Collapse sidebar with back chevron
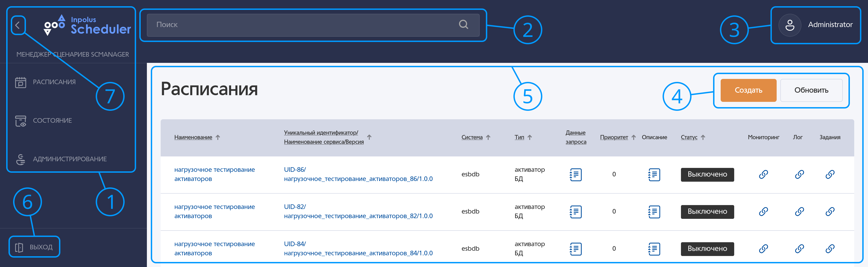 [x=17, y=25]
